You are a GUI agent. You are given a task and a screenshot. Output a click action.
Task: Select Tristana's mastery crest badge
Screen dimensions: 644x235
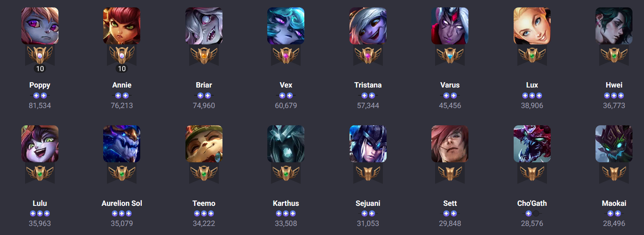(x=368, y=55)
